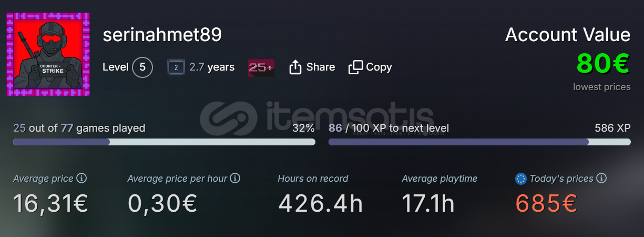Show Average price per hour info icon
Viewport: 644px width, 237px height.
pyautogui.click(x=235, y=179)
